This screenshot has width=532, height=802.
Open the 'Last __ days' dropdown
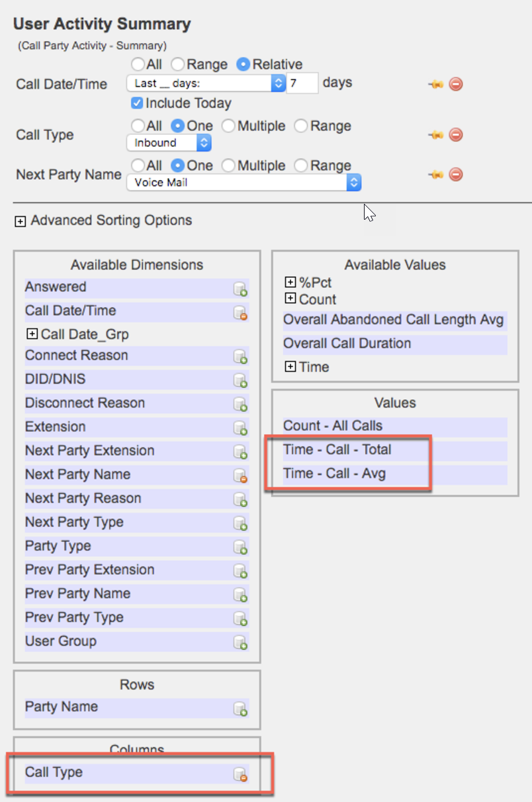[x=205, y=83]
